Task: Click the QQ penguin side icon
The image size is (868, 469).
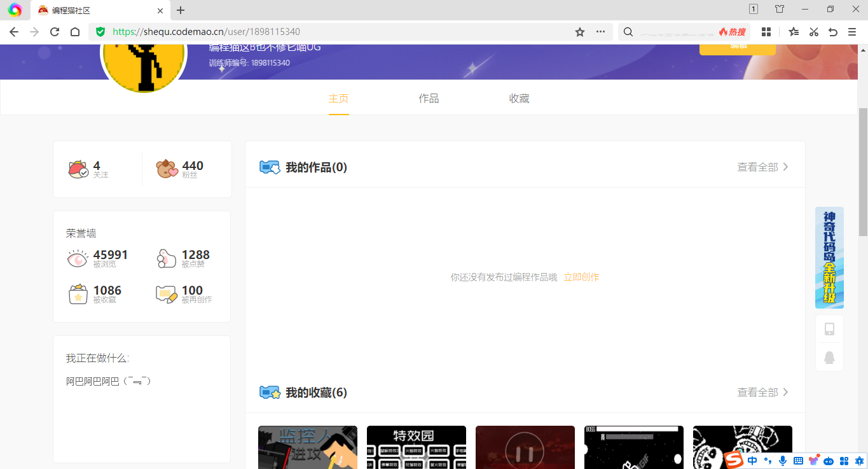Action: tap(829, 357)
